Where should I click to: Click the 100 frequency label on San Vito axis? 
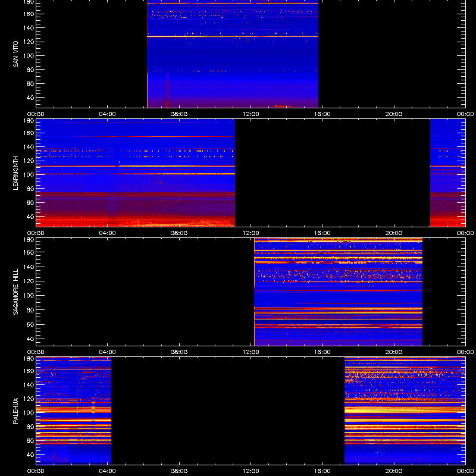click(29, 56)
